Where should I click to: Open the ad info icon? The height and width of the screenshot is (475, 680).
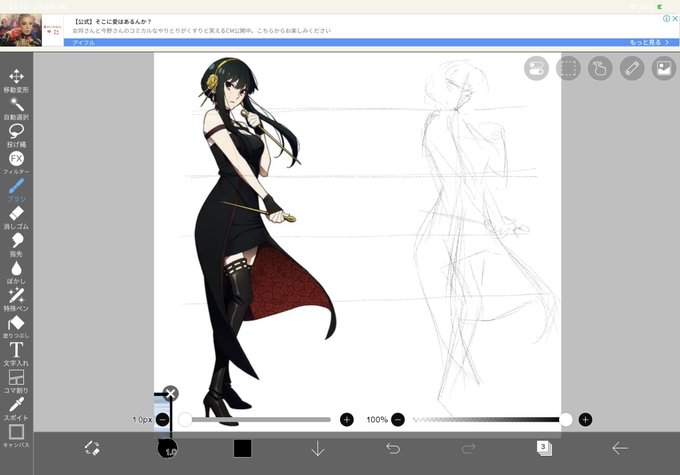pos(666,19)
